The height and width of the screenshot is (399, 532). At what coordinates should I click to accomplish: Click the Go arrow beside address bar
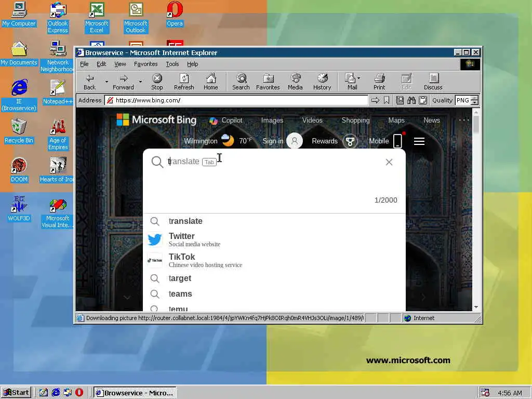pyautogui.click(x=375, y=100)
